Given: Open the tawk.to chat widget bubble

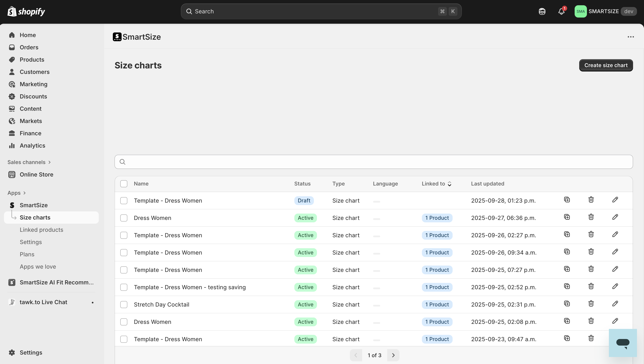Looking at the screenshot, I should tap(622, 343).
